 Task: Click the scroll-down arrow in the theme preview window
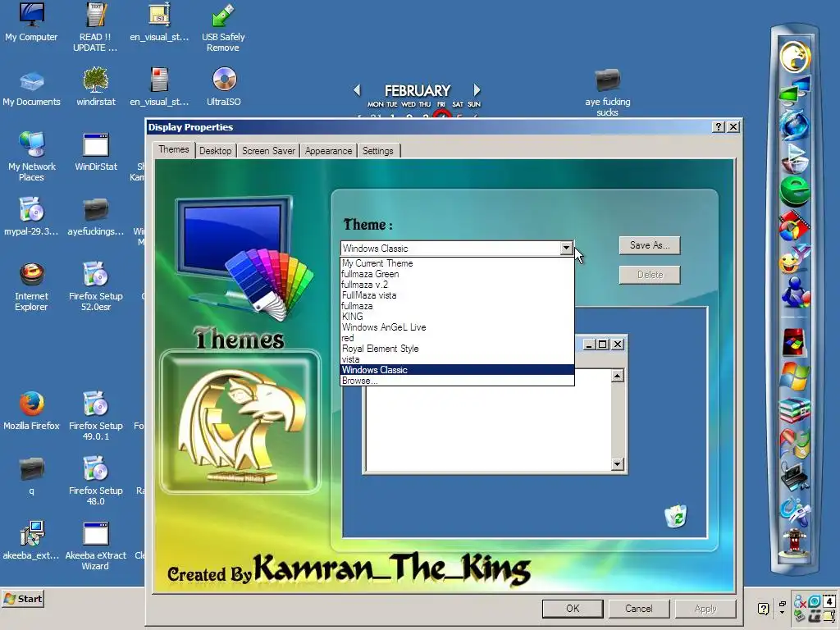pos(617,464)
